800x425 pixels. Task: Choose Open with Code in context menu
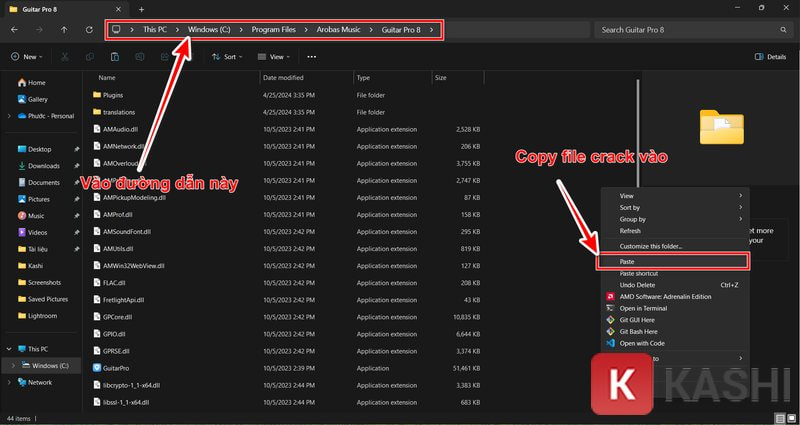coord(641,343)
